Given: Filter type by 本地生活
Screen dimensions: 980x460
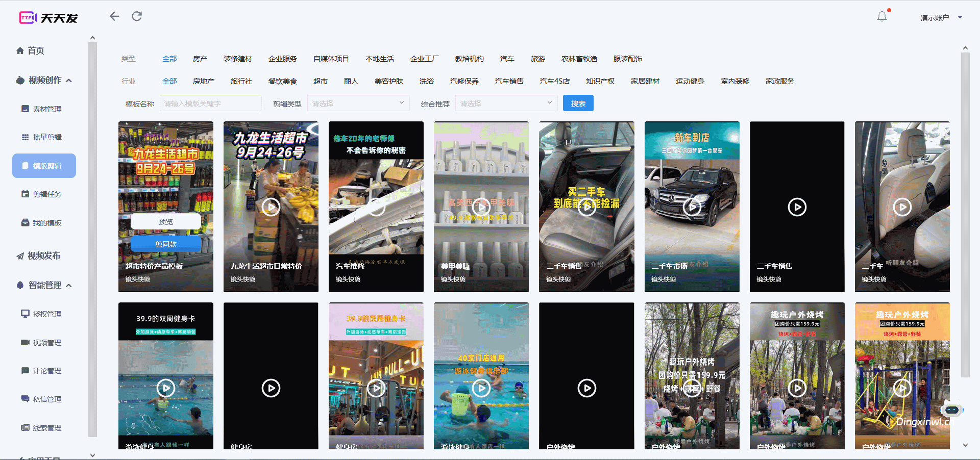Looking at the screenshot, I should (379, 59).
